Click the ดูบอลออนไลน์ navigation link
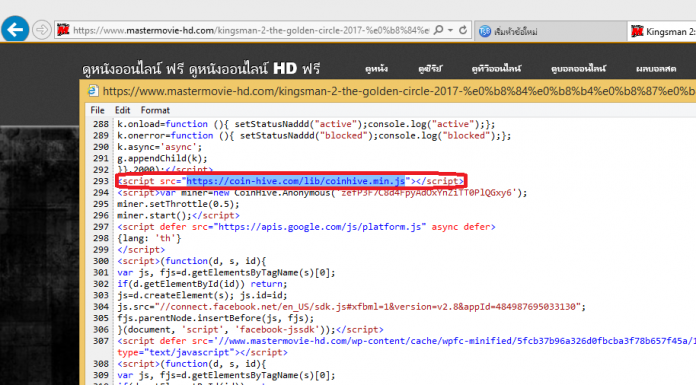The height and width of the screenshot is (385, 696). (x=578, y=68)
